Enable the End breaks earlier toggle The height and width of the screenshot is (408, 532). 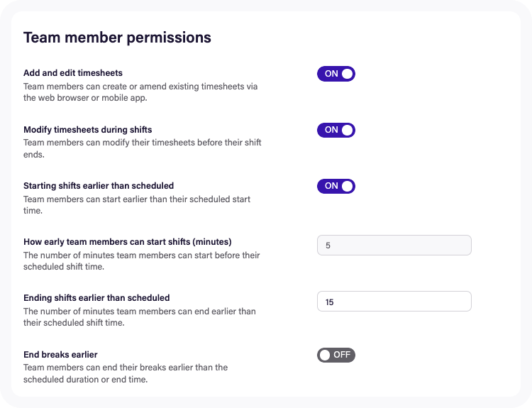(336, 355)
